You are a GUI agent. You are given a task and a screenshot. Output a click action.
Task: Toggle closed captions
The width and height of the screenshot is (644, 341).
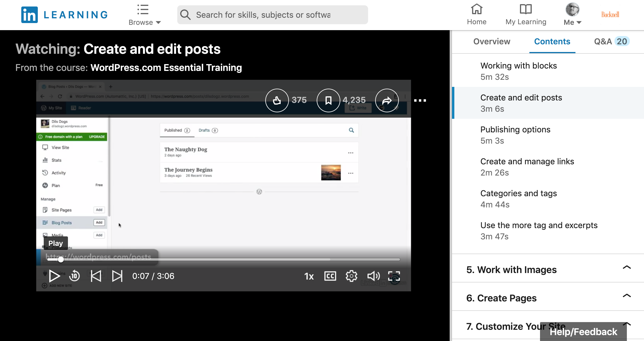point(330,276)
